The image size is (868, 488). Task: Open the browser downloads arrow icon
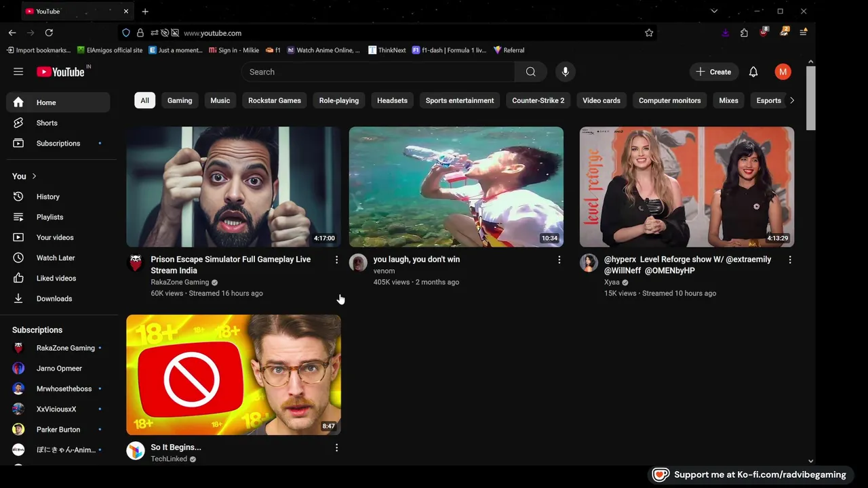coord(725,33)
